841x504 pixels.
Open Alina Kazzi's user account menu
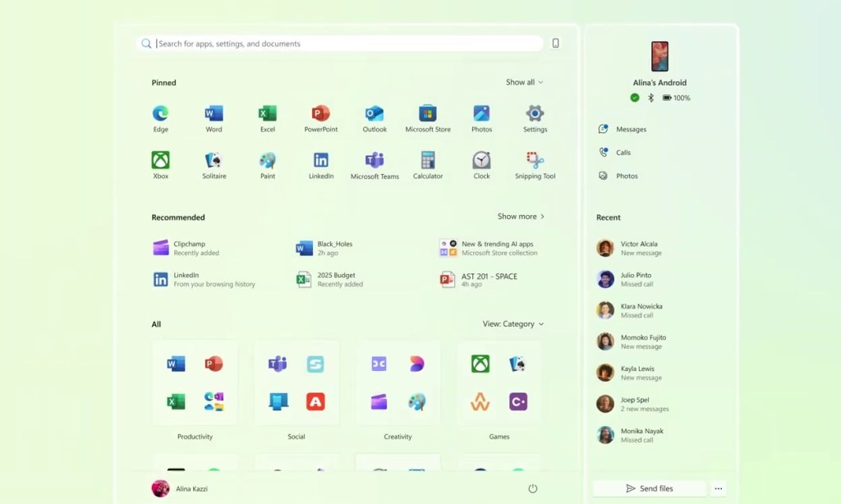pos(180,488)
